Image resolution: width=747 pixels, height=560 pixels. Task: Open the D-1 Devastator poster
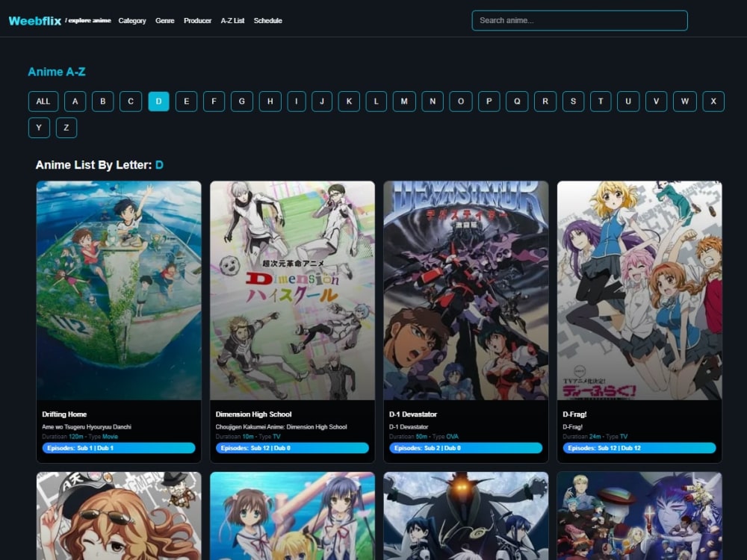[x=466, y=290]
